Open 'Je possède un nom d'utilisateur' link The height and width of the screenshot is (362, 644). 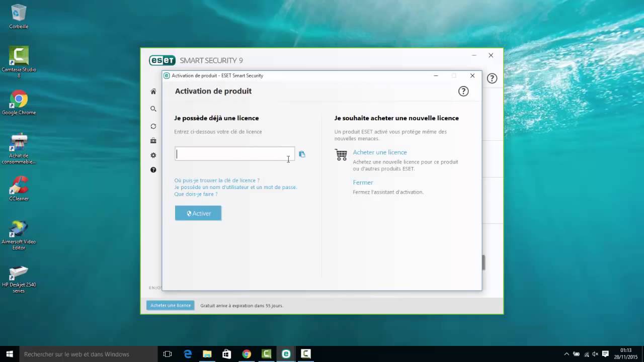coord(235,187)
